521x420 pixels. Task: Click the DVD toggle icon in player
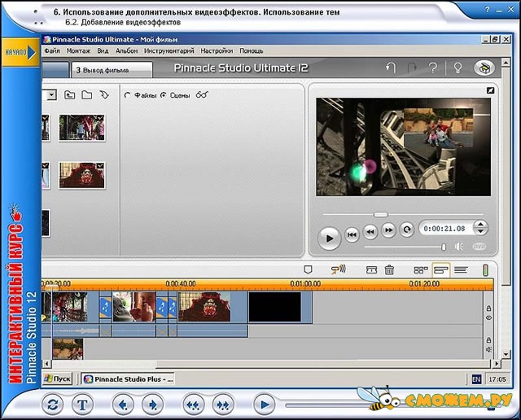coord(479,247)
